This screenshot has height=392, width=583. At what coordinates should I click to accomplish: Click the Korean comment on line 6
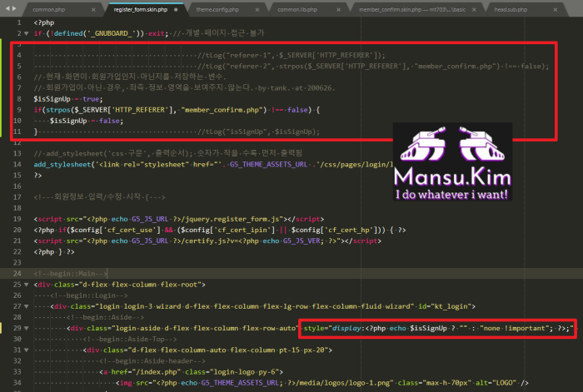tap(130, 77)
